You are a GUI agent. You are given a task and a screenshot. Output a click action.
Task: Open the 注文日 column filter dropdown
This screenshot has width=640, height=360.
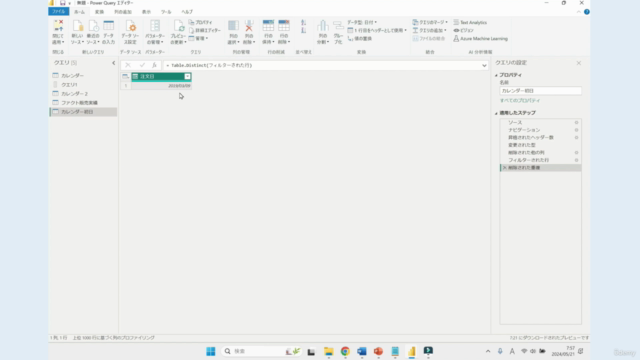[x=187, y=77]
